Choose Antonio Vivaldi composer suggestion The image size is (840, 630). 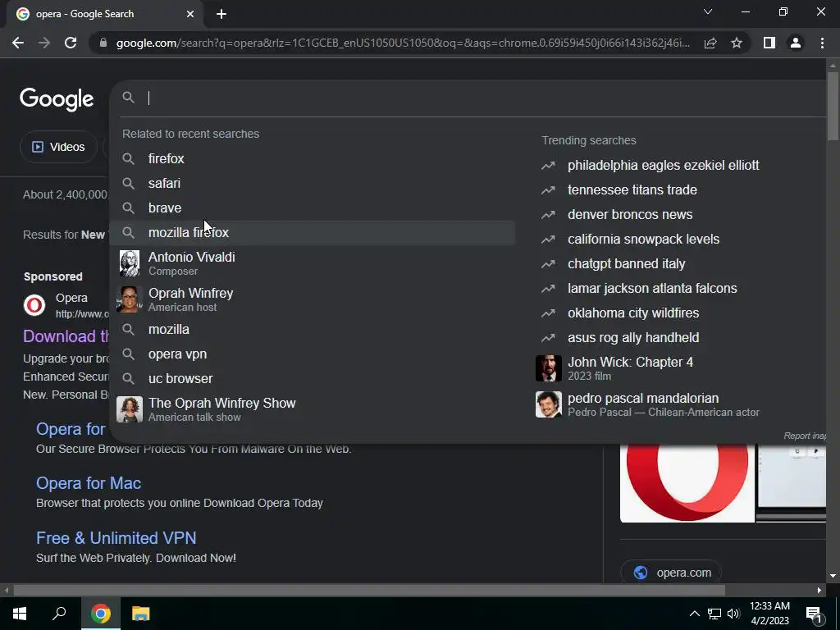[313, 263]
